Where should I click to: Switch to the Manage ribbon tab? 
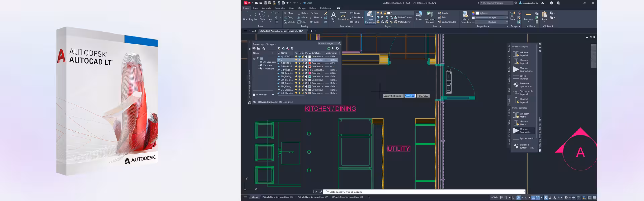pos(302,8)
